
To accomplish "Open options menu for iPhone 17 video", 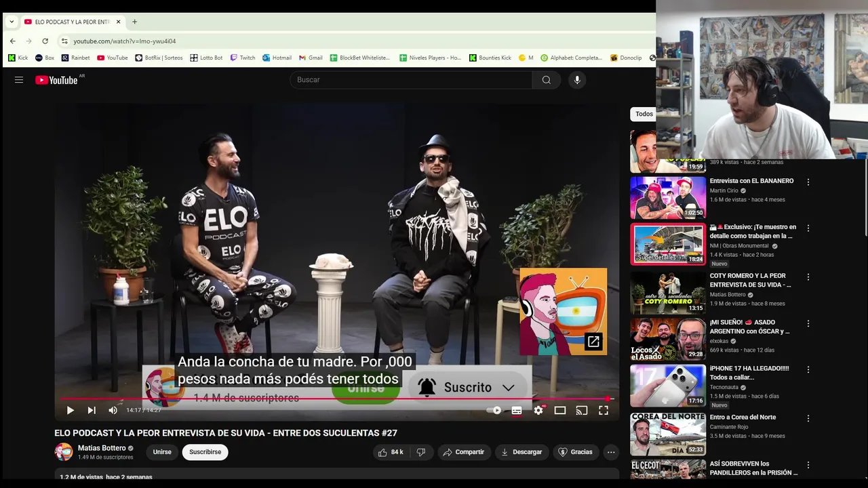I will tap(808, 371).
